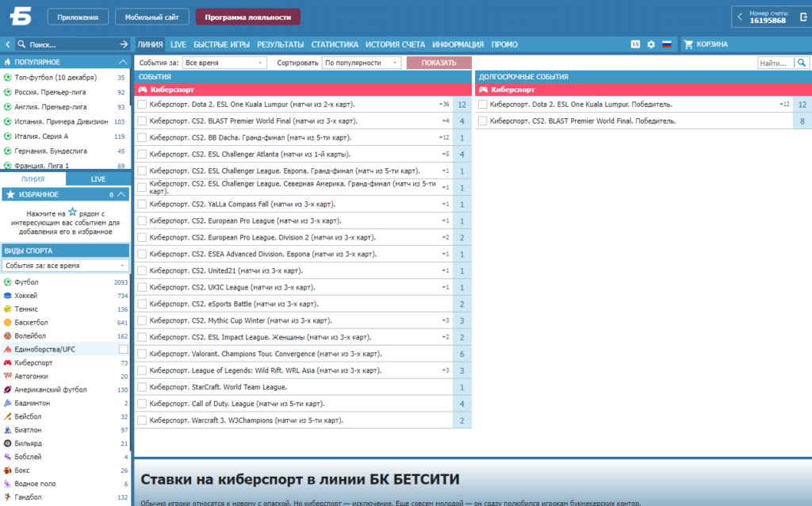Open the LIVE menu in the main navigation
The image size is (812, 506).
pyautogui.click(x=178, y=44)
